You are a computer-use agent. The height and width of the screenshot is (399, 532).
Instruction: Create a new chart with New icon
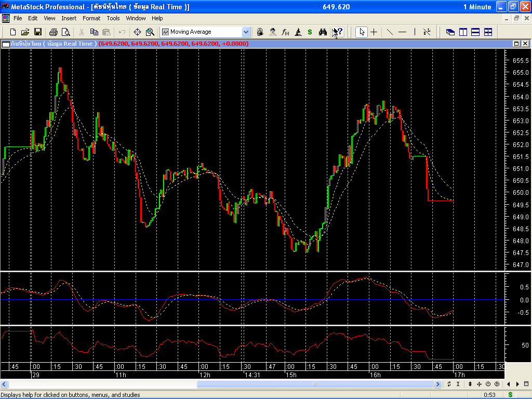(x=13, y=32)
